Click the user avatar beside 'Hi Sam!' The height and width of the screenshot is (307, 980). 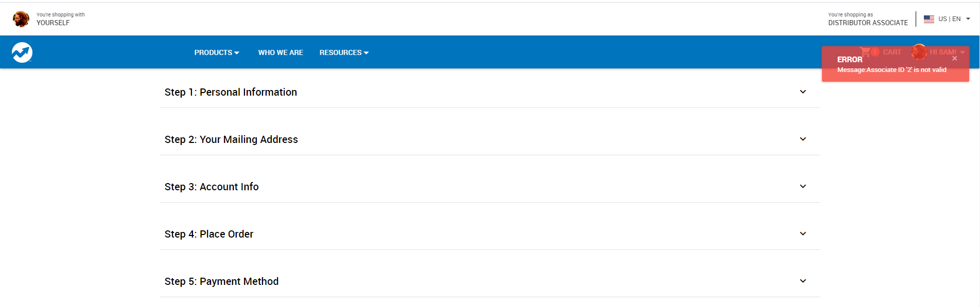click(919, 52)
